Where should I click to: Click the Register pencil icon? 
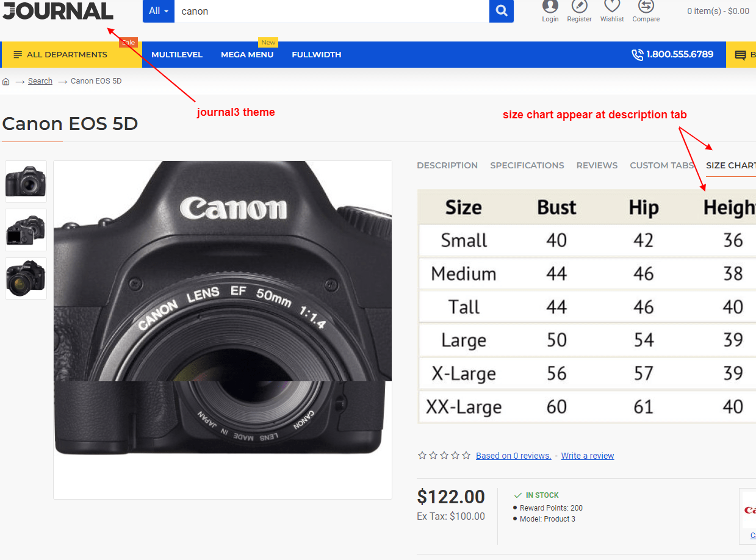[579, 9]
